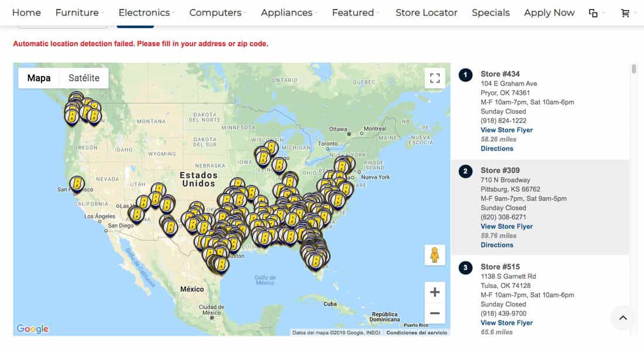Switch map to Satélite view
The image size is (644, 353).
[84, 78]
